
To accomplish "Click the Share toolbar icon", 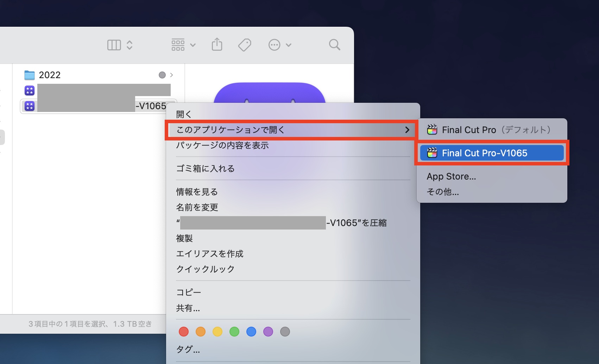I will pos(217,45).
